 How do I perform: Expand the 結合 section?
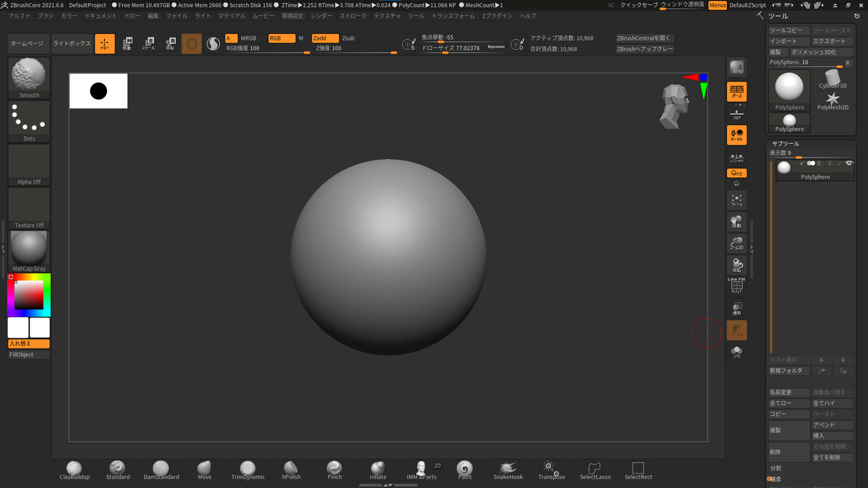776,479
